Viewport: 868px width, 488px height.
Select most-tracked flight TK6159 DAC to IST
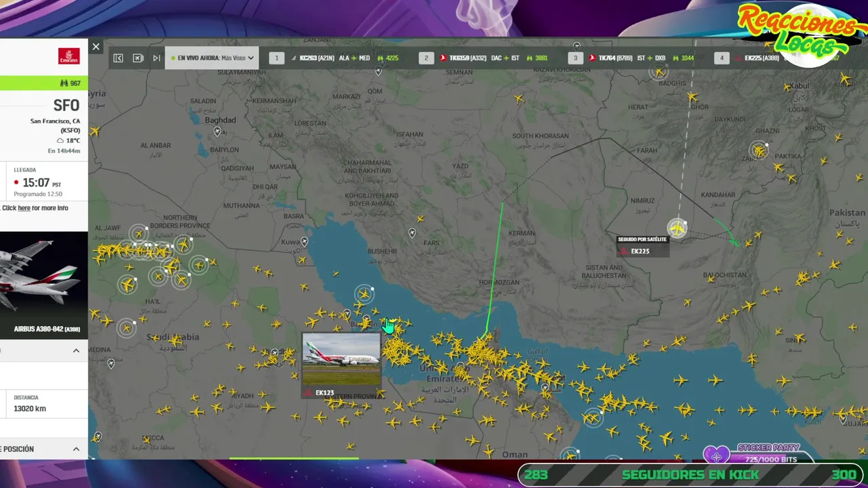coord(484,58)
